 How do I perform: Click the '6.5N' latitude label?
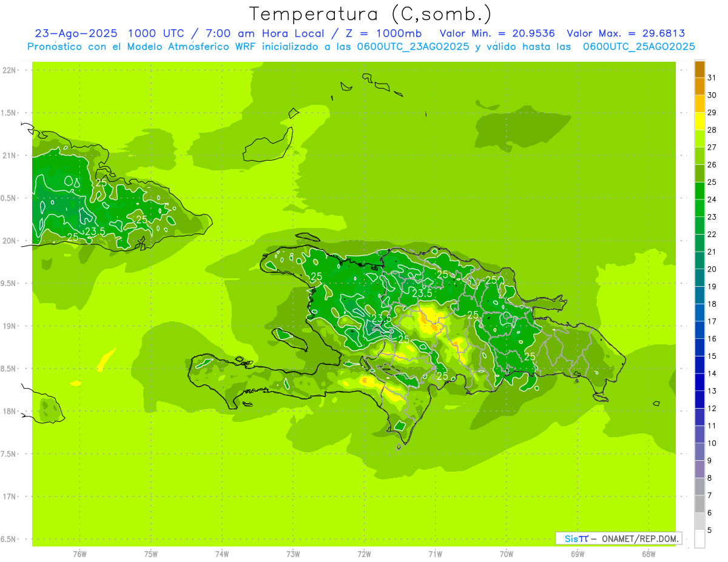point(8,539)
